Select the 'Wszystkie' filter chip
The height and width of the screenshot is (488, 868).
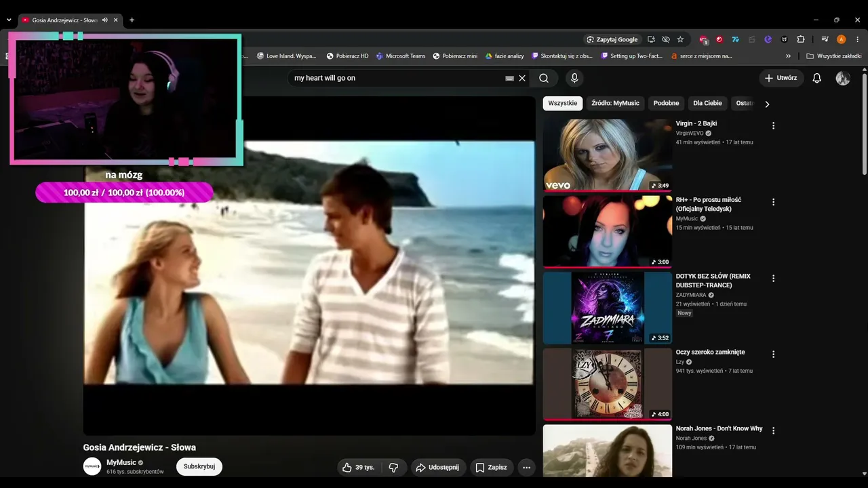point(563,104)
